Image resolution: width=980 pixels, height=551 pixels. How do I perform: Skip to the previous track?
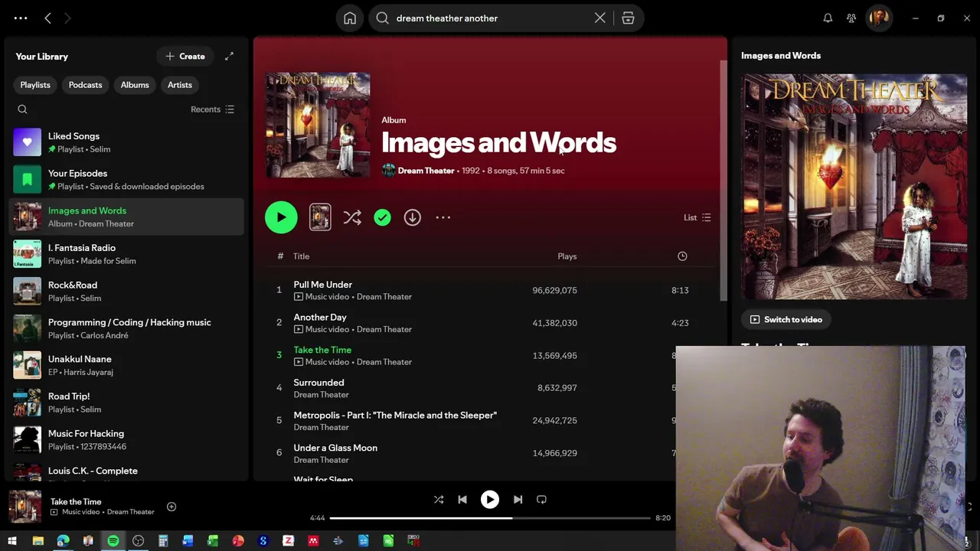pos(462,500)
